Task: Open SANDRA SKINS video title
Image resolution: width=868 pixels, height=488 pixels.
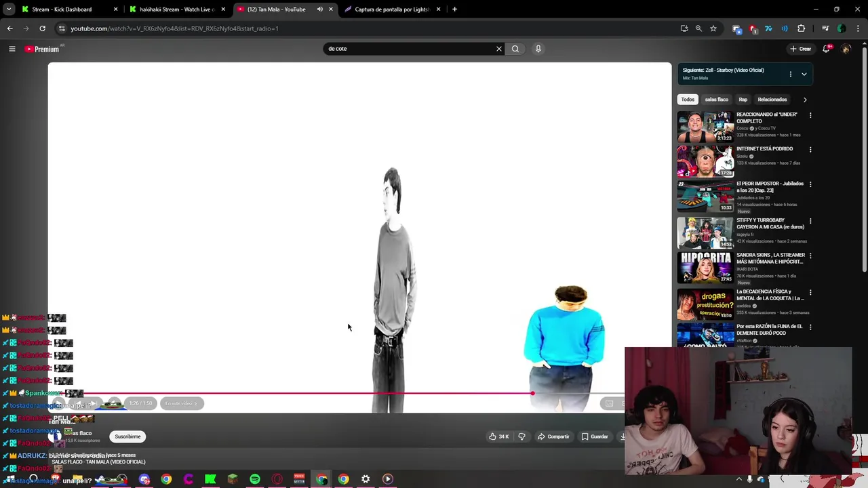Action: pos(770,258)
